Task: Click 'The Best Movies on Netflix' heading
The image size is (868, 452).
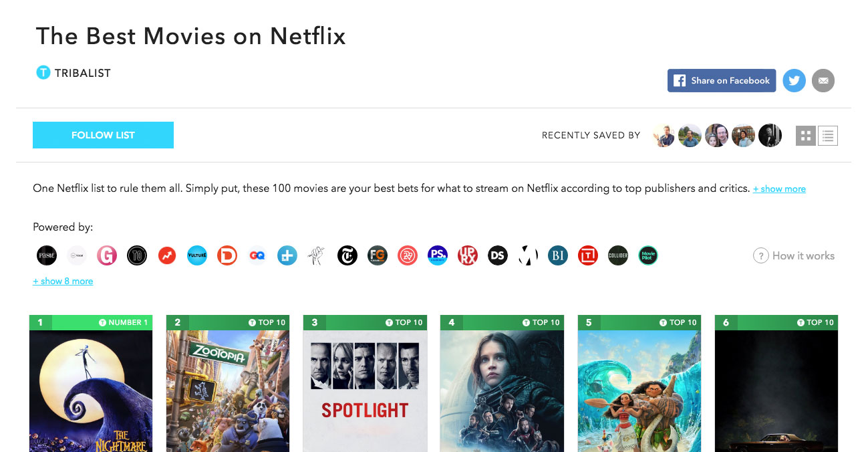Action: (x=190, y=36)
